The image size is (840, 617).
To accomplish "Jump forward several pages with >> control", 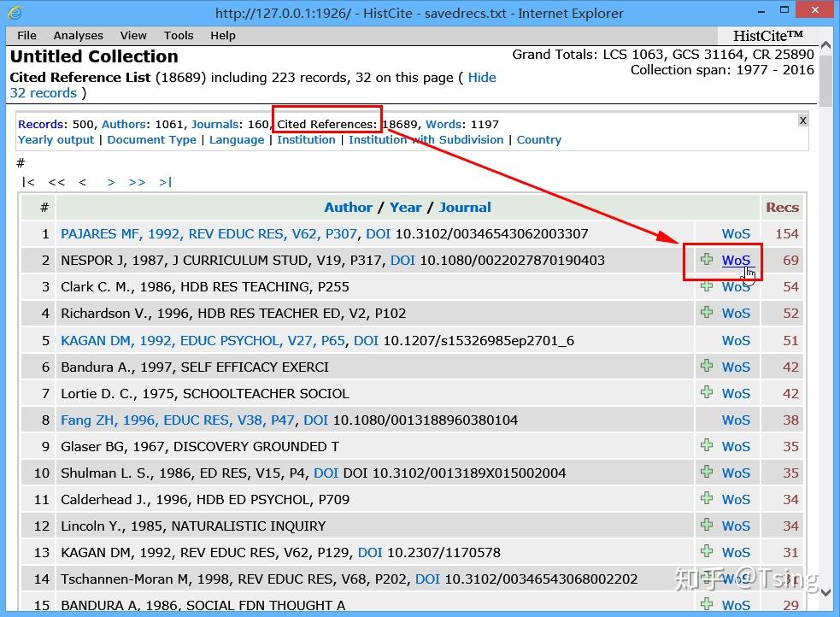I will 137,182.
